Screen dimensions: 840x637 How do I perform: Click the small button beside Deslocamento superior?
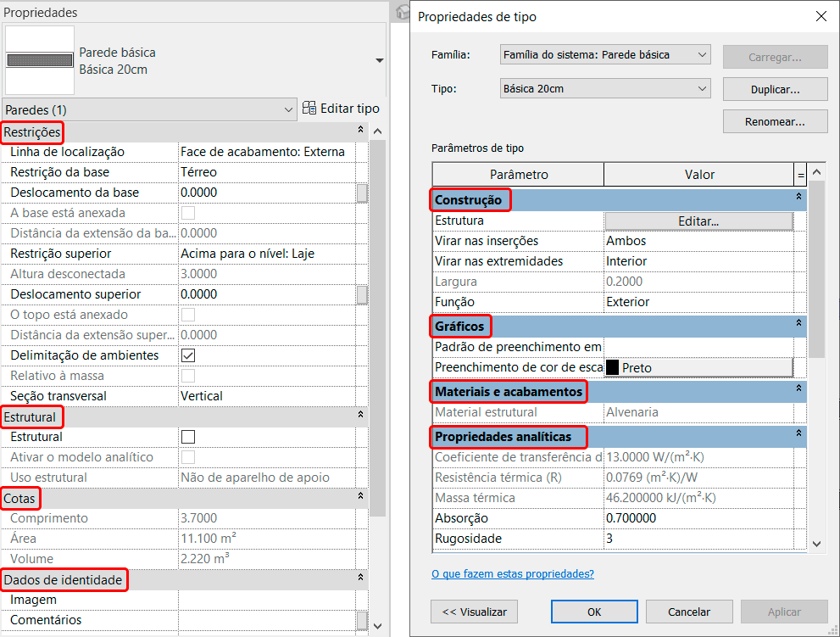(x=362, y=294)
